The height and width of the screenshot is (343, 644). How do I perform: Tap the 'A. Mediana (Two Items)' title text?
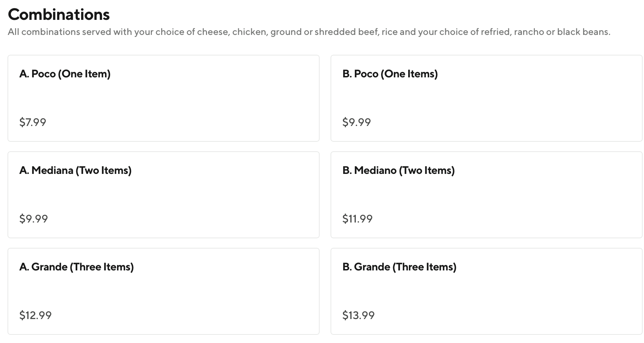(75, 170)
